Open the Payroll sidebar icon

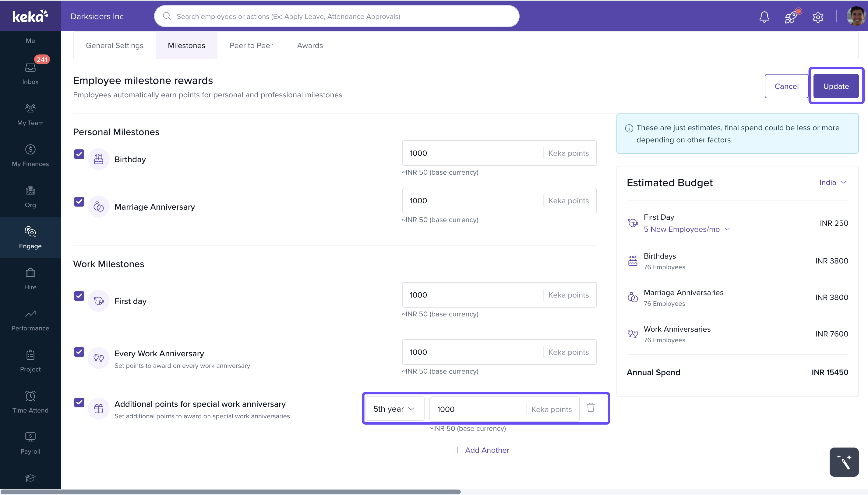(x=30, y=443)
